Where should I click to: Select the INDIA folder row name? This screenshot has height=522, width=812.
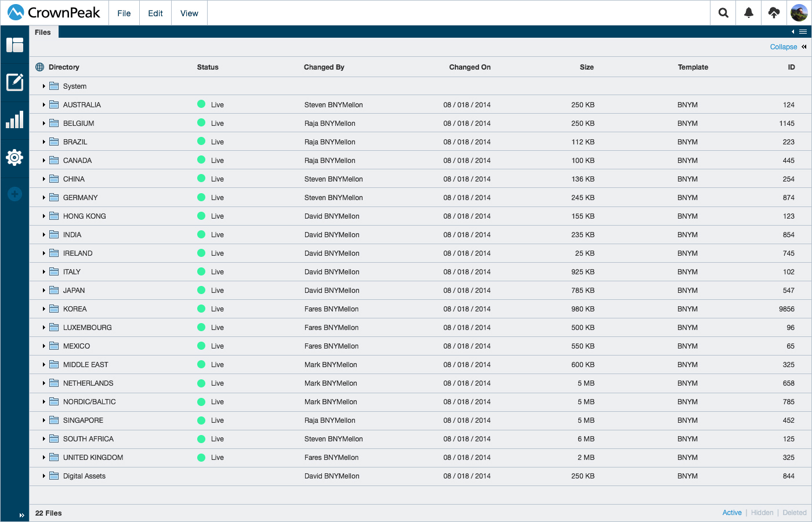(x=72, y=235)
